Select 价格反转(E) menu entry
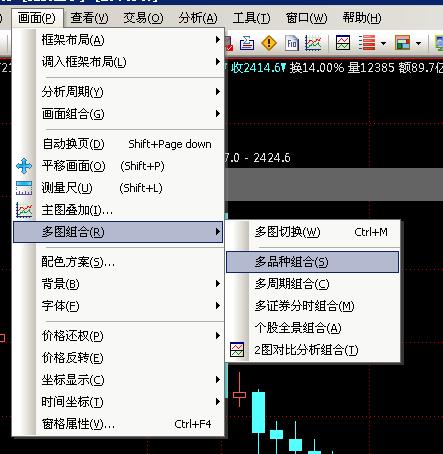The width and height of the screenshot is (443, 454). click(118, 358)
